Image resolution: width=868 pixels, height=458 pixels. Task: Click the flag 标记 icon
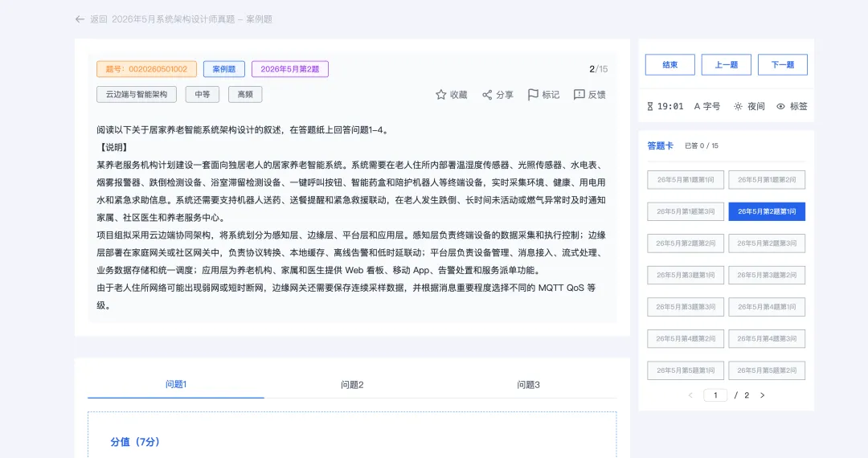[533, 95]
